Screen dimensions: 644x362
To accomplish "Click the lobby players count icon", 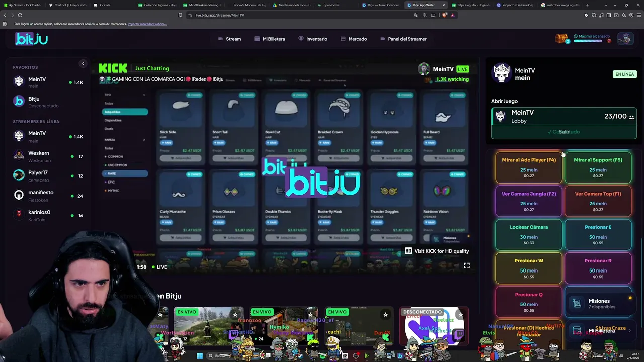I will (631, 117).
